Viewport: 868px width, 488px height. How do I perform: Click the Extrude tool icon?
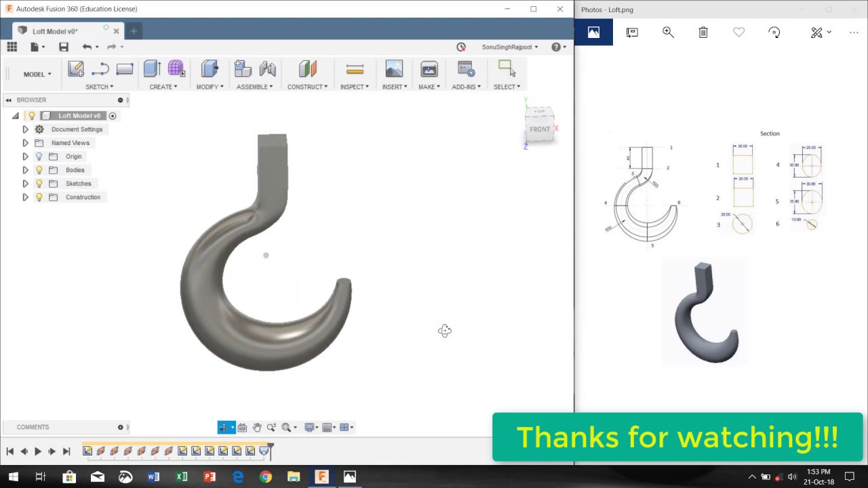click(x=152, y=68)
